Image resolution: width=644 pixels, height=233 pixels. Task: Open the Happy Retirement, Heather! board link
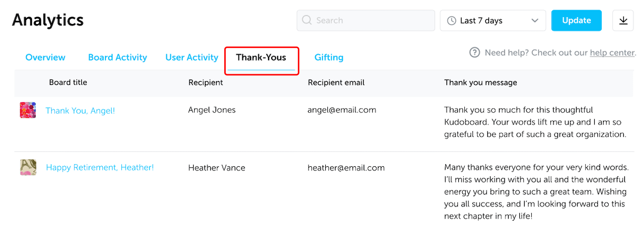coord(100,167)
